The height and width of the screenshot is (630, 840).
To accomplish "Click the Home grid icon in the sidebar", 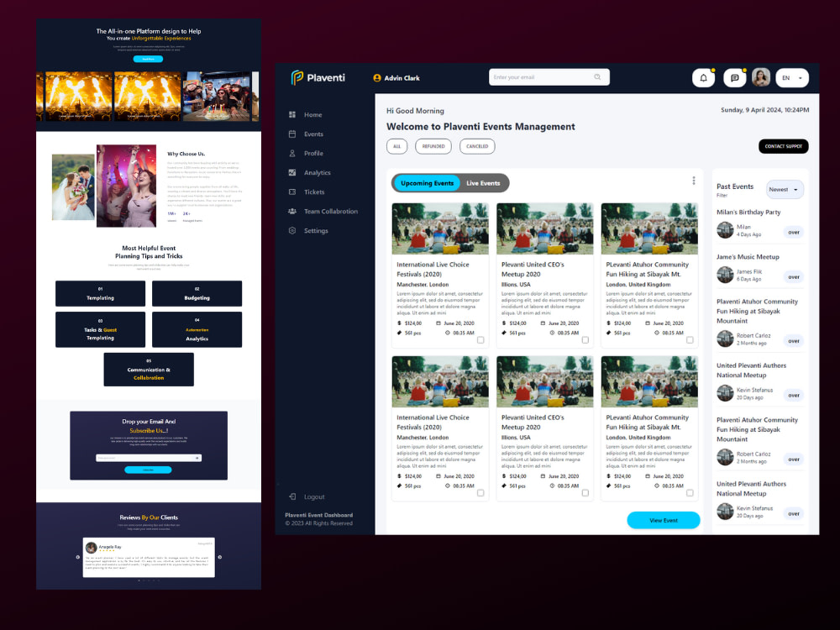I will pyautogui.click(x=292, y=114).
